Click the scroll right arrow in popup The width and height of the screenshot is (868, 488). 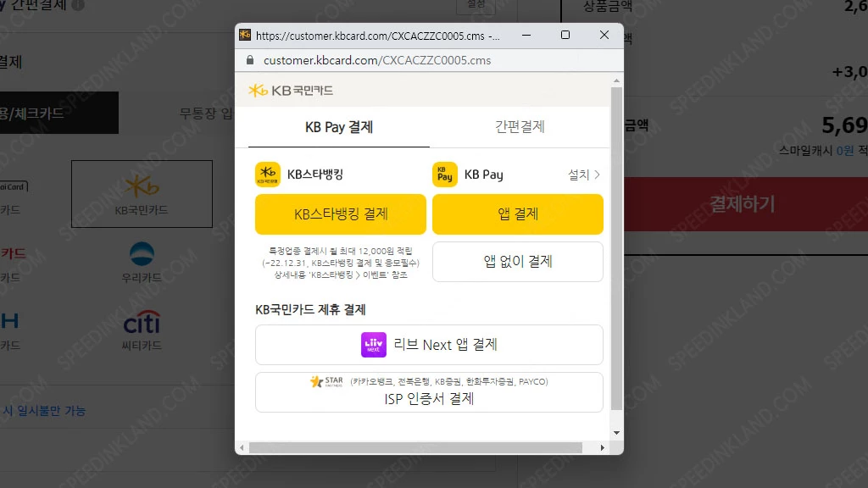click(603, 447)
